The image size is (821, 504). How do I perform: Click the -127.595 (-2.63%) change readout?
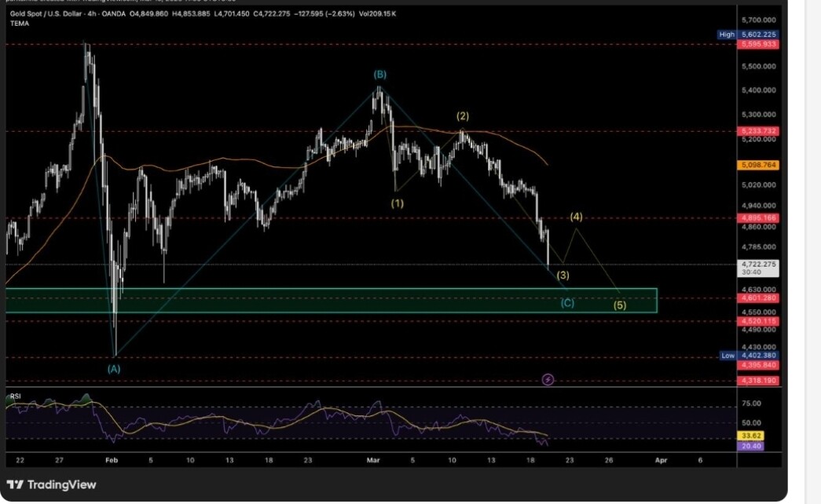pos(324,13)
